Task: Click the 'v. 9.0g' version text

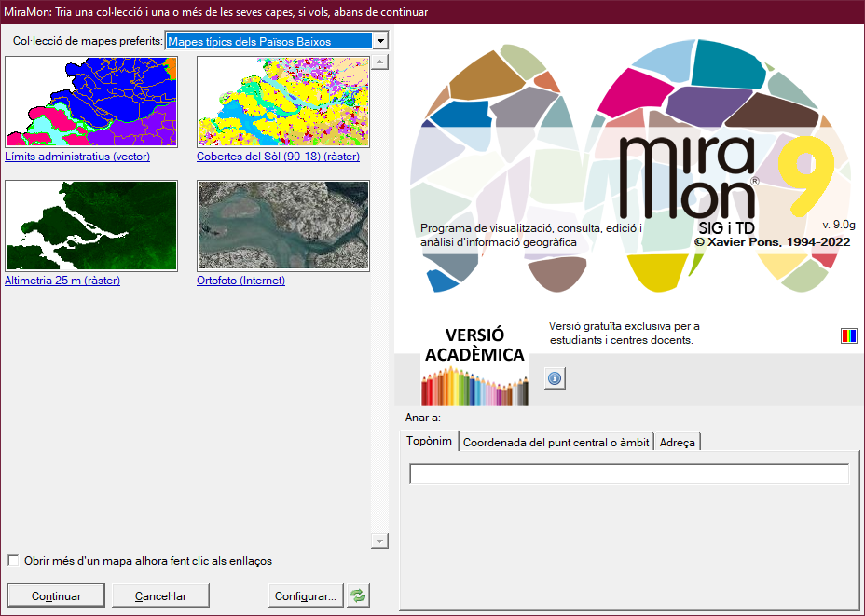Action: coord(839,225)
